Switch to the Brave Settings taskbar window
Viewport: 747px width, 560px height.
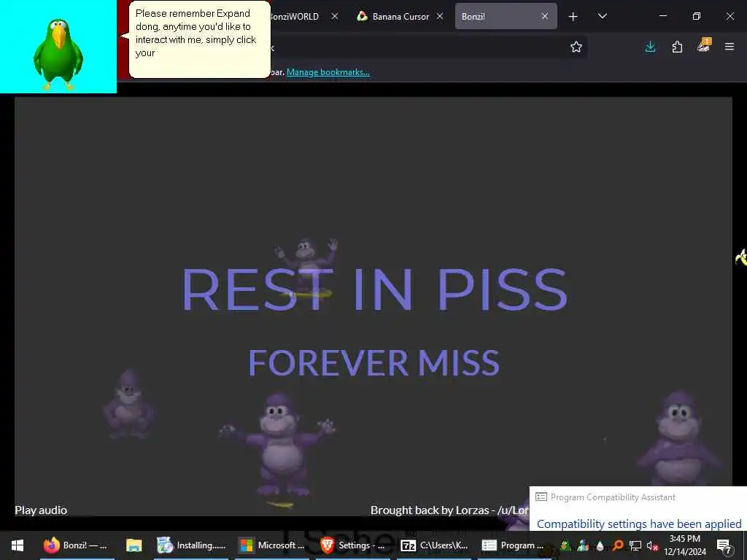[352, 545]
